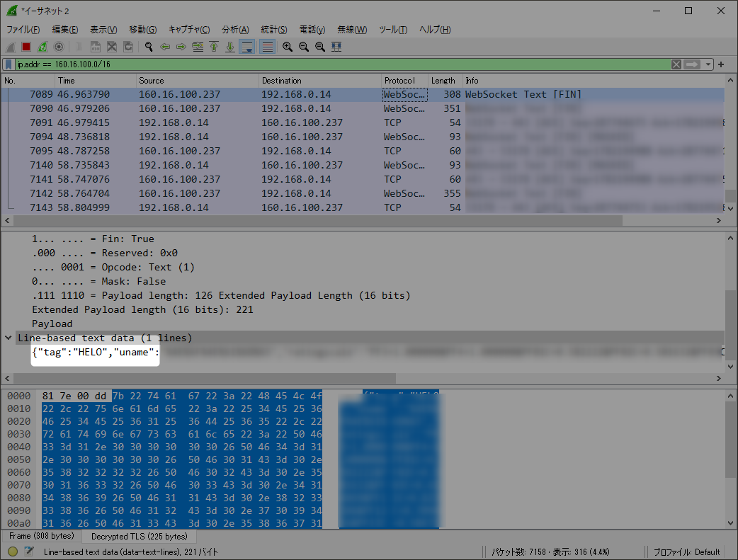
Task: Open display filter bookmarks
Action: pos(8,64)
